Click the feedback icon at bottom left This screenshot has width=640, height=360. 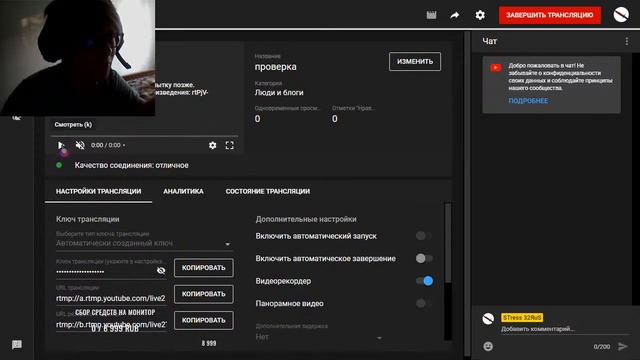(17, 345)
